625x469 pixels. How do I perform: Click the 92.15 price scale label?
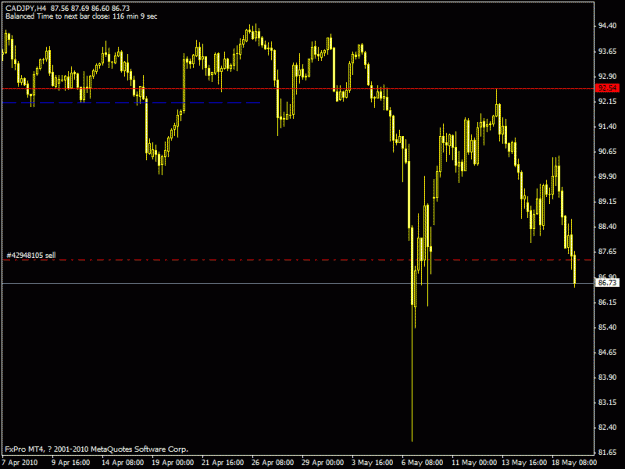[x=607, y=102]
